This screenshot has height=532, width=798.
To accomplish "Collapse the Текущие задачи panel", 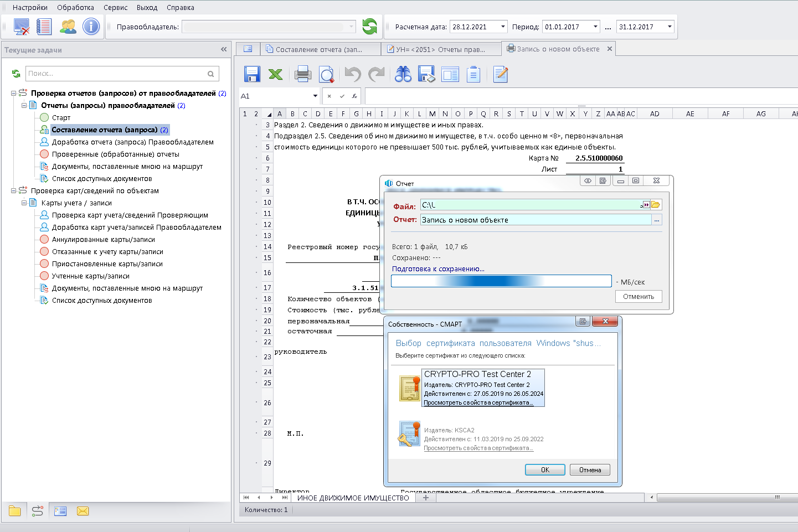I will [224, 49].
